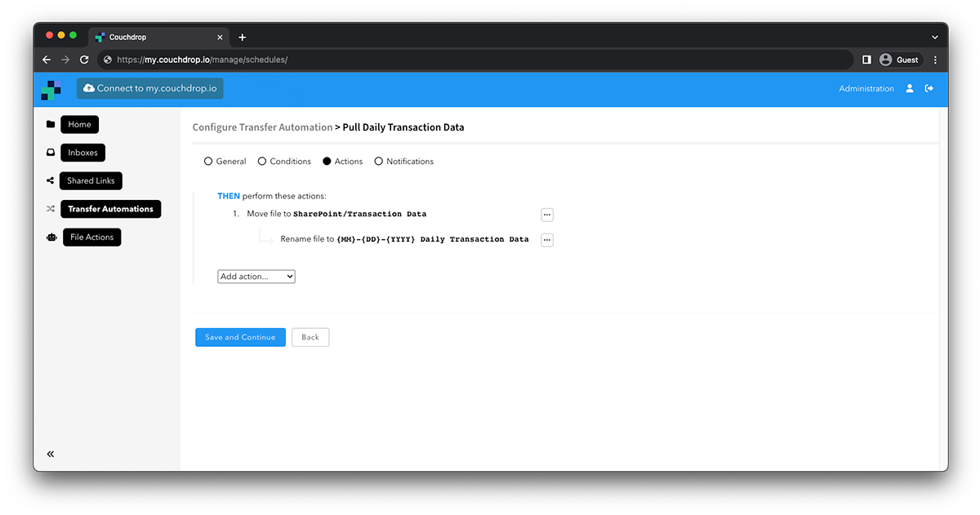Click the shuffle icon beside Transfer Automations
The width and height of the screenshot is (980, 515).
pos(51,209)
